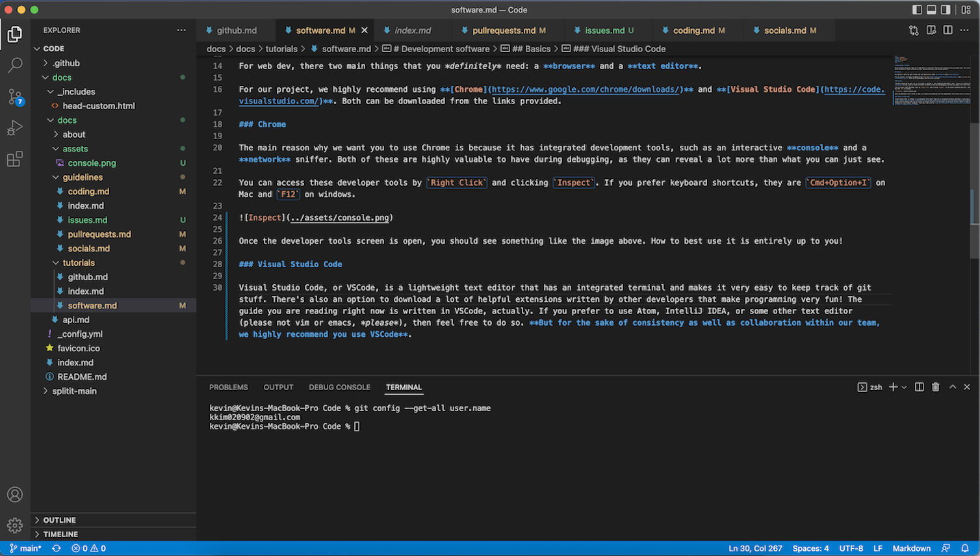Toggle primary sidebar visibility in title bar
This screenshot has height=556, width=980.
[917, 10]
